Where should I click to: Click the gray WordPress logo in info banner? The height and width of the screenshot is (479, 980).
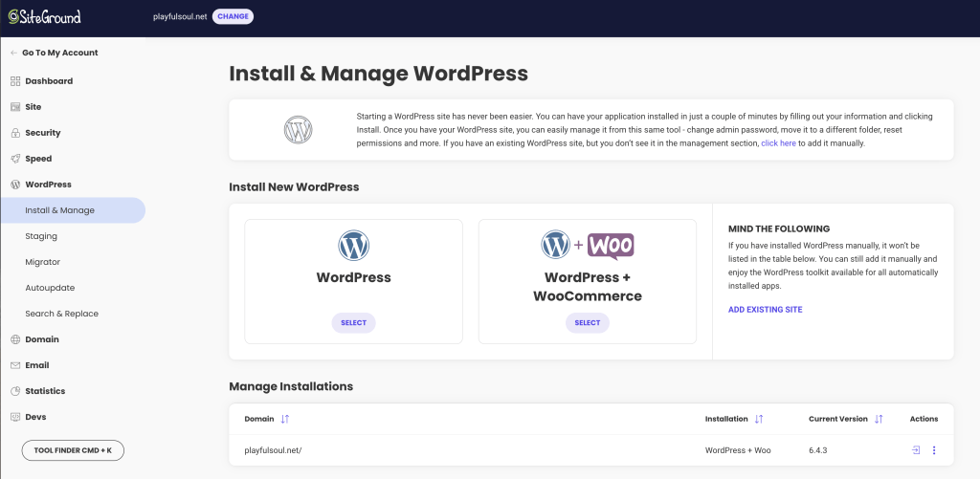[x=299, y=130]
